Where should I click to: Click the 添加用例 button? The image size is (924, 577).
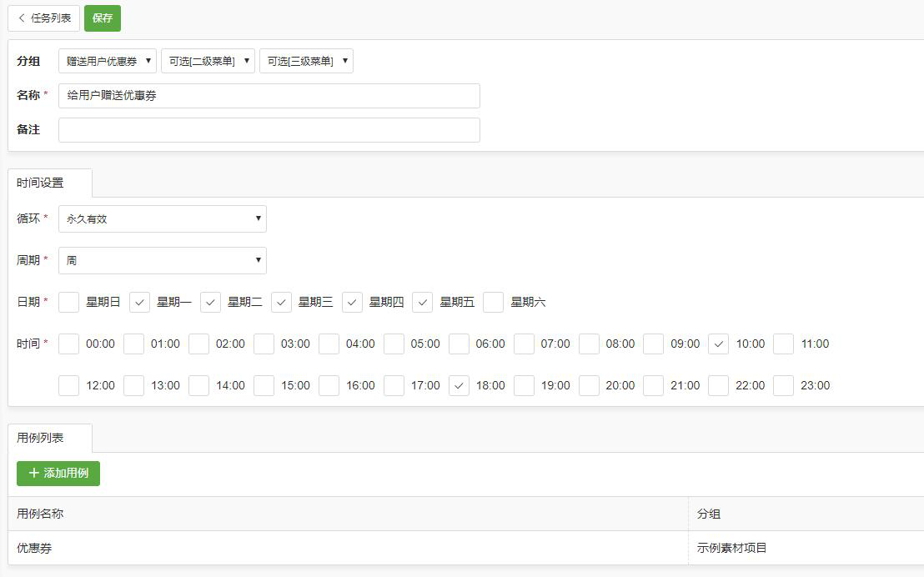pos(57,473)
